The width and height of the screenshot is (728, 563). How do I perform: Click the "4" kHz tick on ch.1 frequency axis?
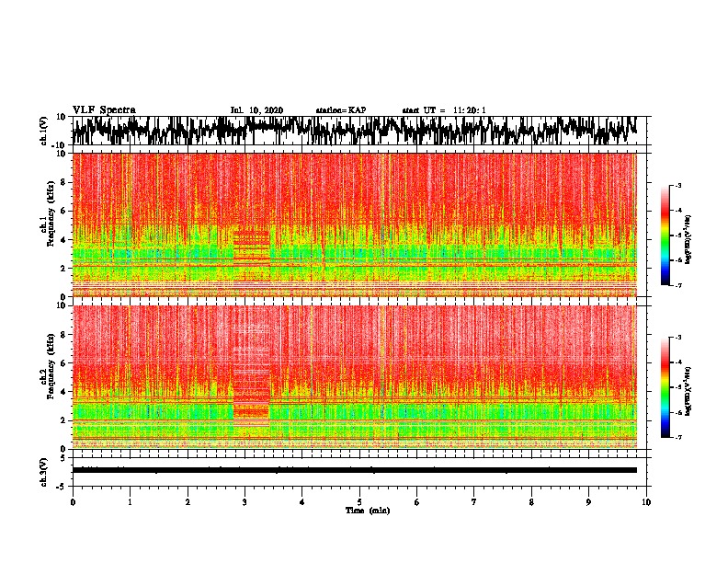tap(63, 240)
